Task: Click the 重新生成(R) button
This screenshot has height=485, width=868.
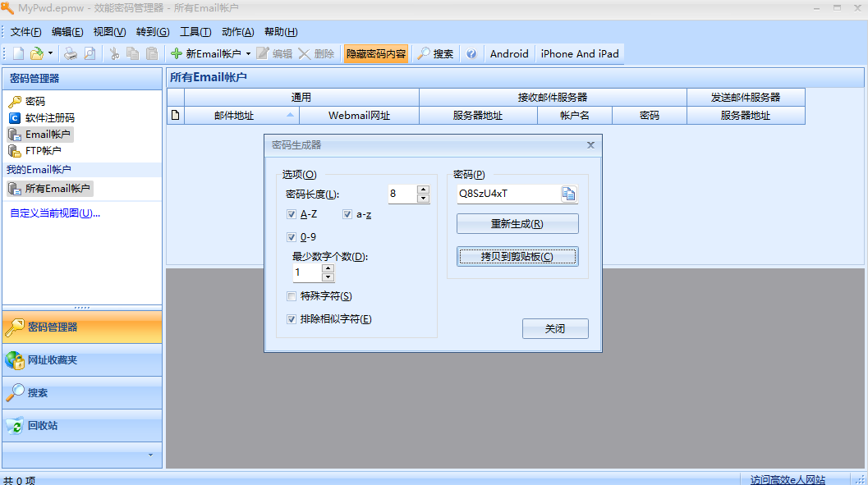Action: coord(517,224)
